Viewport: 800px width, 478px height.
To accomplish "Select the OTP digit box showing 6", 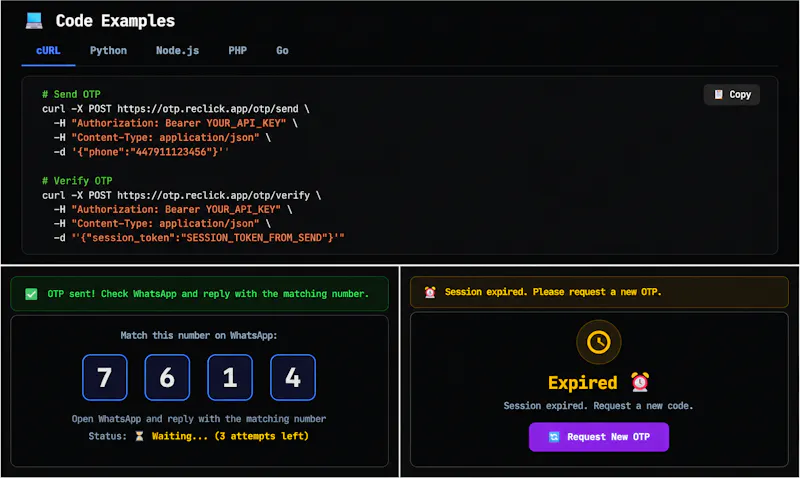I will (x=167, y=378).
